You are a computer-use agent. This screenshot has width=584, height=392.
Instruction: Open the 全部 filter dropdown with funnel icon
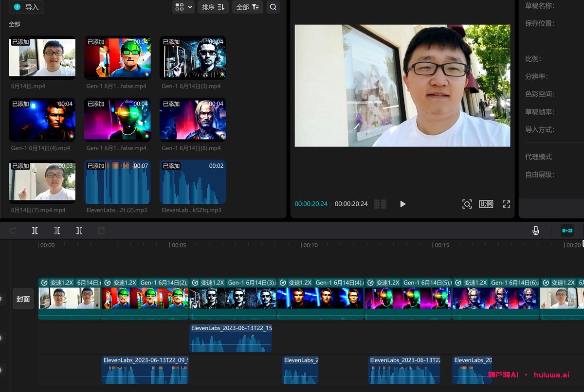[x=247, y=7]
